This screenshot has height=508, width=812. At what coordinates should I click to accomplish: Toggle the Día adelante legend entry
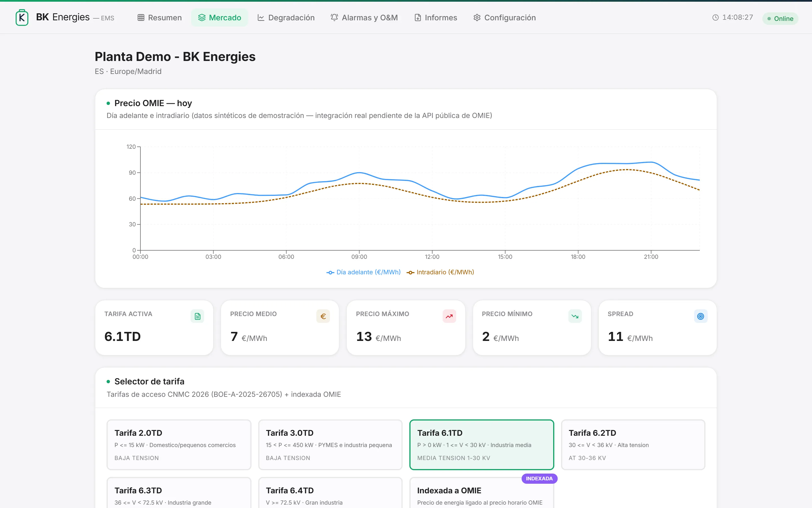pyautogui.click(x=363, y=272)
